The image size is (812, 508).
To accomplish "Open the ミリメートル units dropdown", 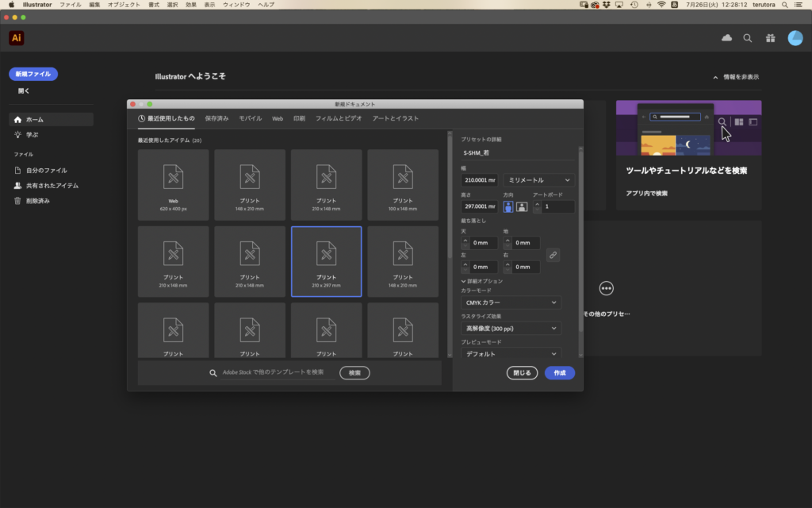I will (538, 180).
